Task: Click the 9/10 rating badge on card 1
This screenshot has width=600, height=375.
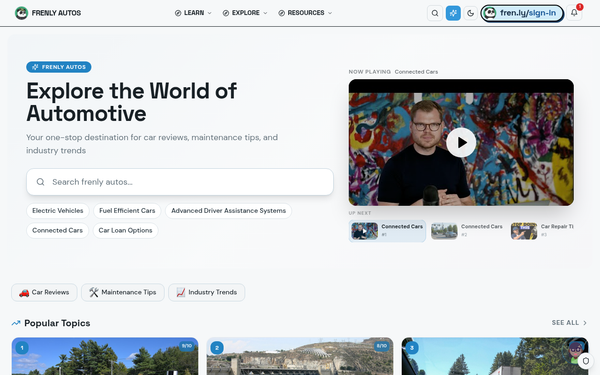Action: (x=187, y=346)
